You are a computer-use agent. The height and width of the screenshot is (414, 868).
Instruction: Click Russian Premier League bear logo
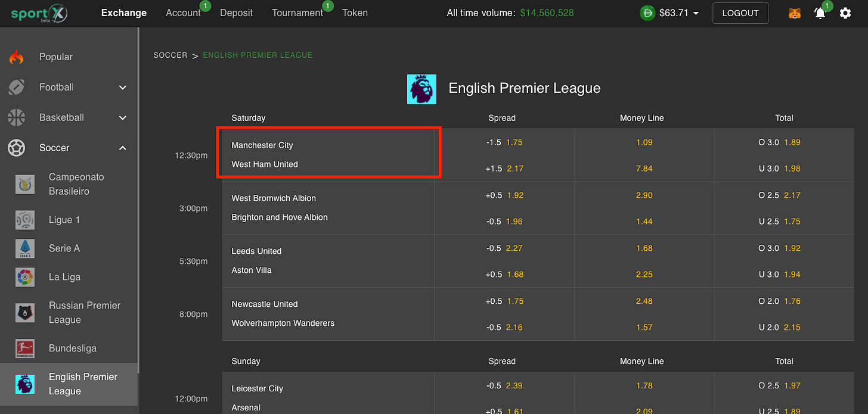pyautogui.click(x=25, y=313)
